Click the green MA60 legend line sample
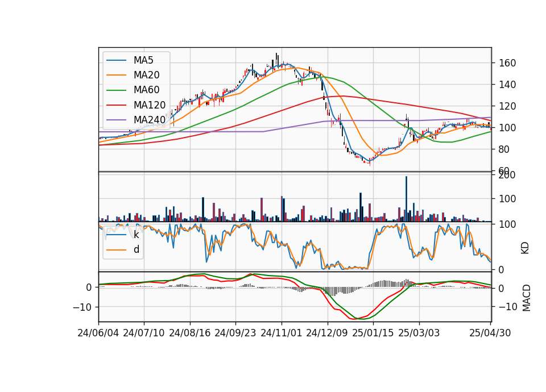 117,90
